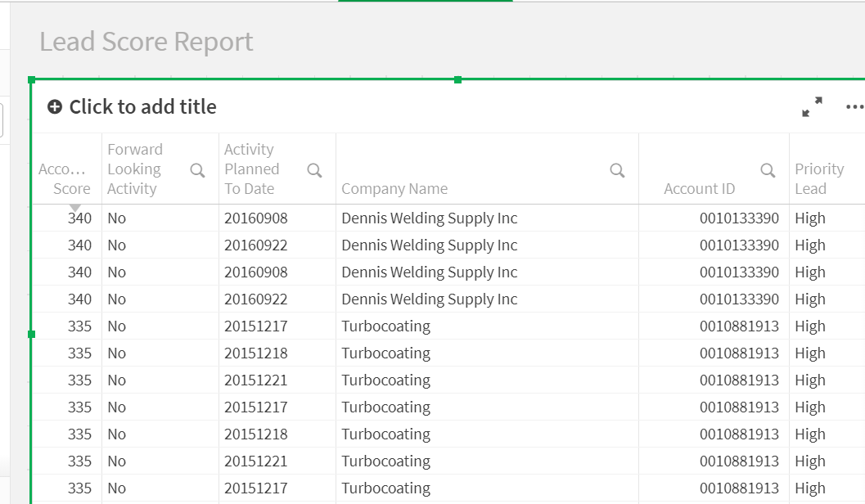Open the three-dot more options menu
Viewport: 865px width, 504px height.
coord(854,107)
